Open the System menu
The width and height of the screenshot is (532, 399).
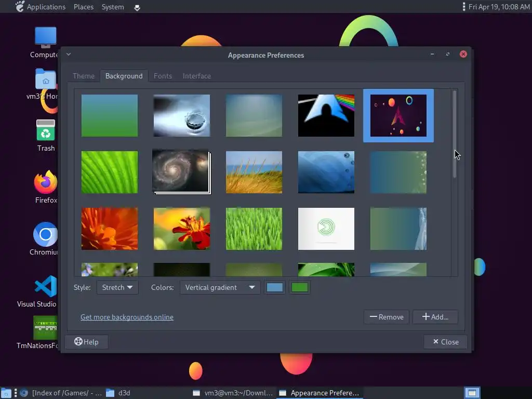tap(113, 7)
